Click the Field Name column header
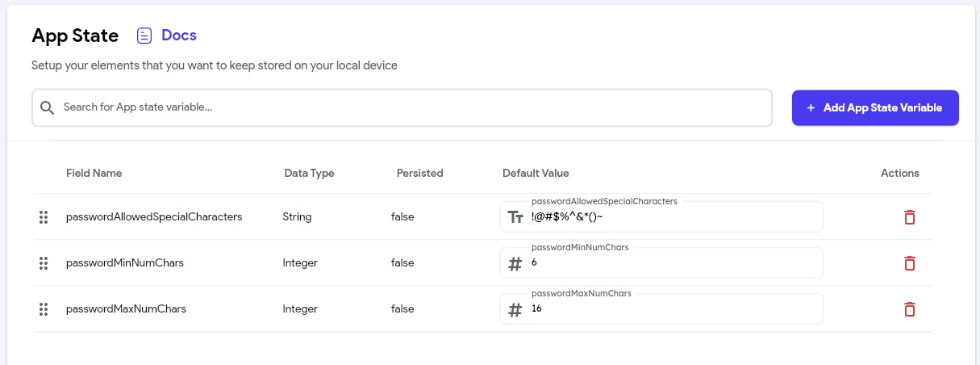980x365 pixels. (94, 173)
